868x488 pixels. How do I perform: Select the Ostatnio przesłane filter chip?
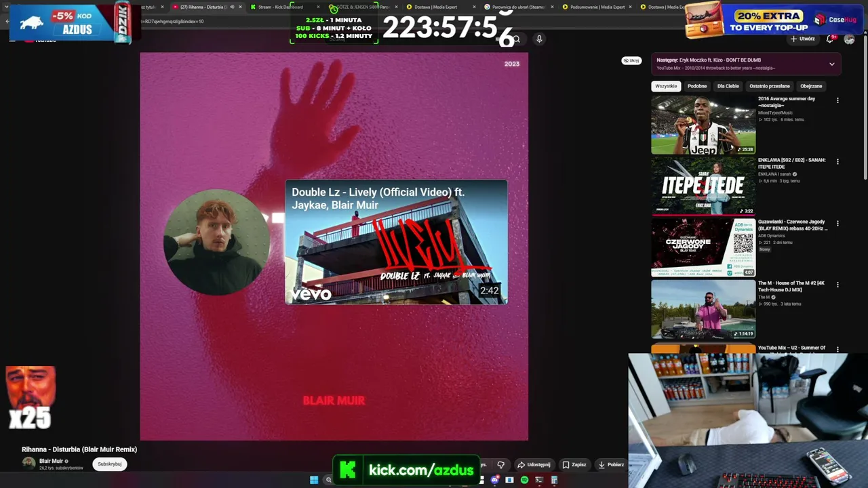[770, 86]
